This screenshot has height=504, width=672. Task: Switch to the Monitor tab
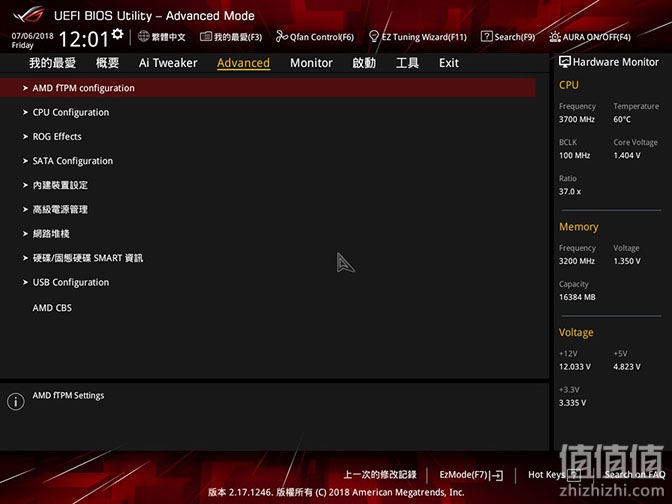[x=311, y=63]
